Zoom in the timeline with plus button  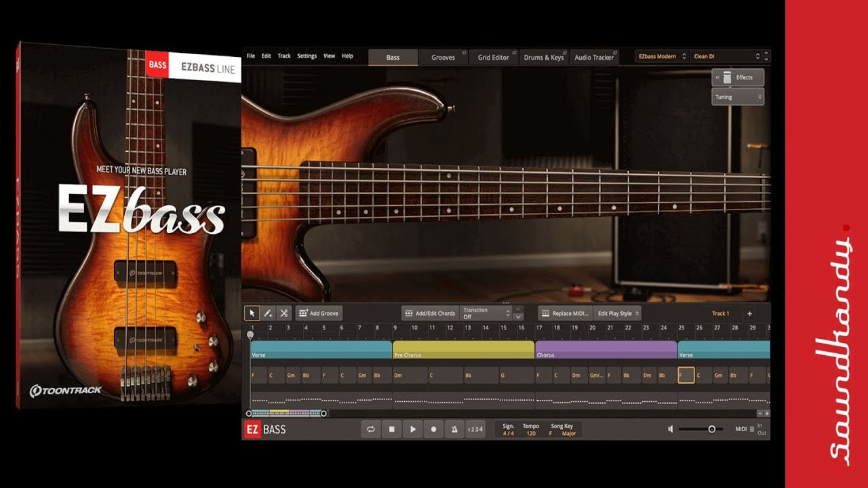click(x=767, y=413)
